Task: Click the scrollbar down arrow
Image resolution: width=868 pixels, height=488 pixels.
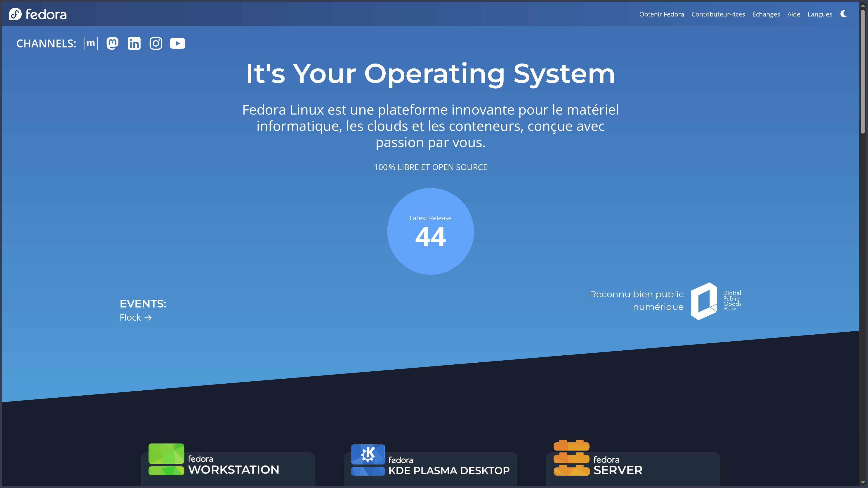Action: click(863, 483)
